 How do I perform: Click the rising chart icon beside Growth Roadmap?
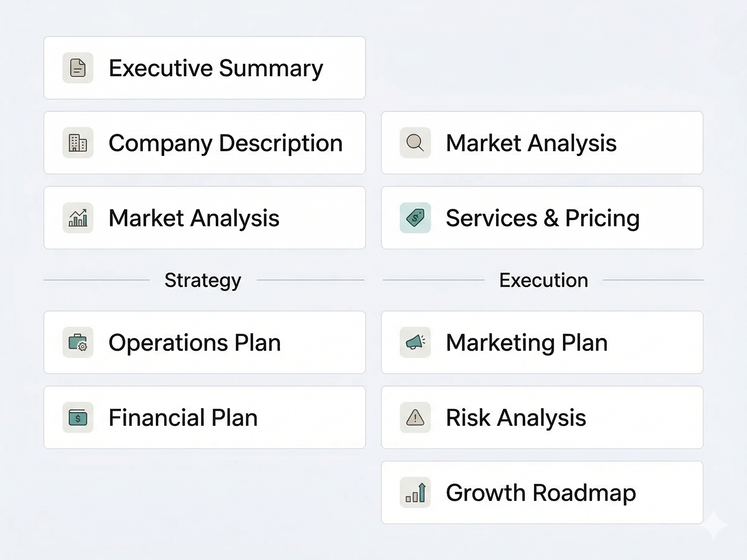(415, 492)
